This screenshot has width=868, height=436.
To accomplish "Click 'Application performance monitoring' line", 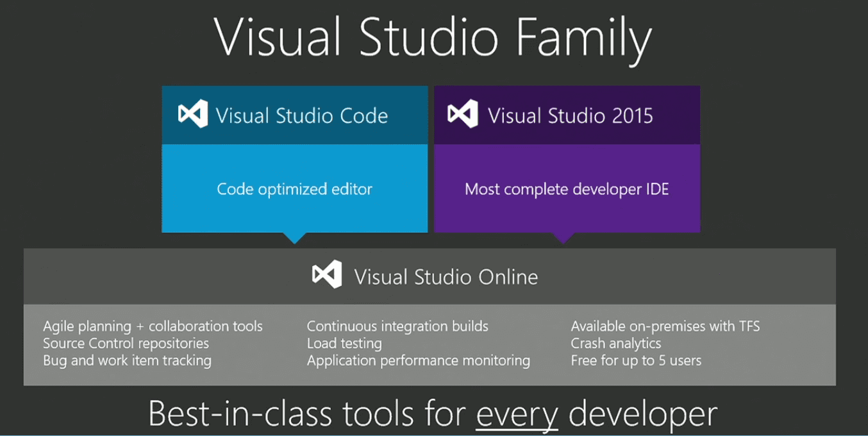I will pos(419,360).
